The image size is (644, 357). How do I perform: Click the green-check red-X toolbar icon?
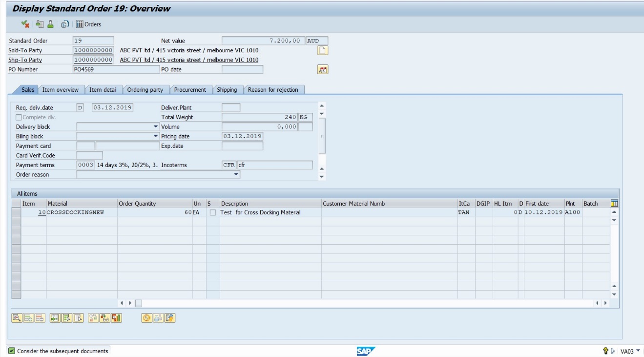(26, 24)
